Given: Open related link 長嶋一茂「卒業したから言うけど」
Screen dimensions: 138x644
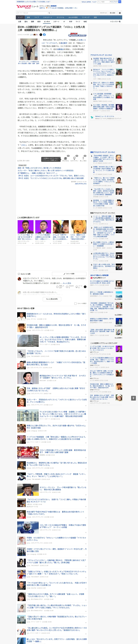Looking at the screenshot, I should 39,168.
